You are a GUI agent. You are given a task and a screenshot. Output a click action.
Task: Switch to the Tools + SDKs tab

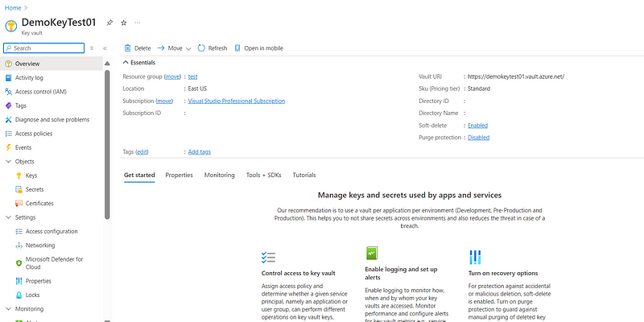click(x=264, y=175)
